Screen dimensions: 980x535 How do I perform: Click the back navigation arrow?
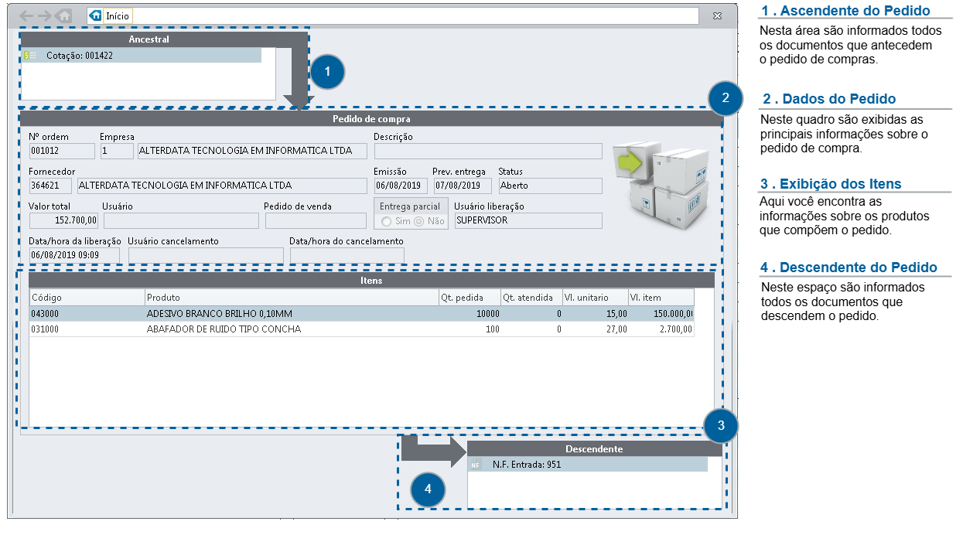click(27, 15)
